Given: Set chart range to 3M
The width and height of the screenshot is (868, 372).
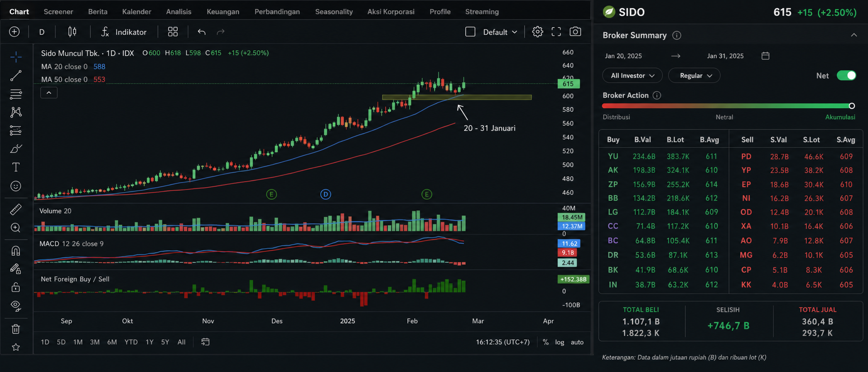Looking at the screenshot, I should pos(95,342).
